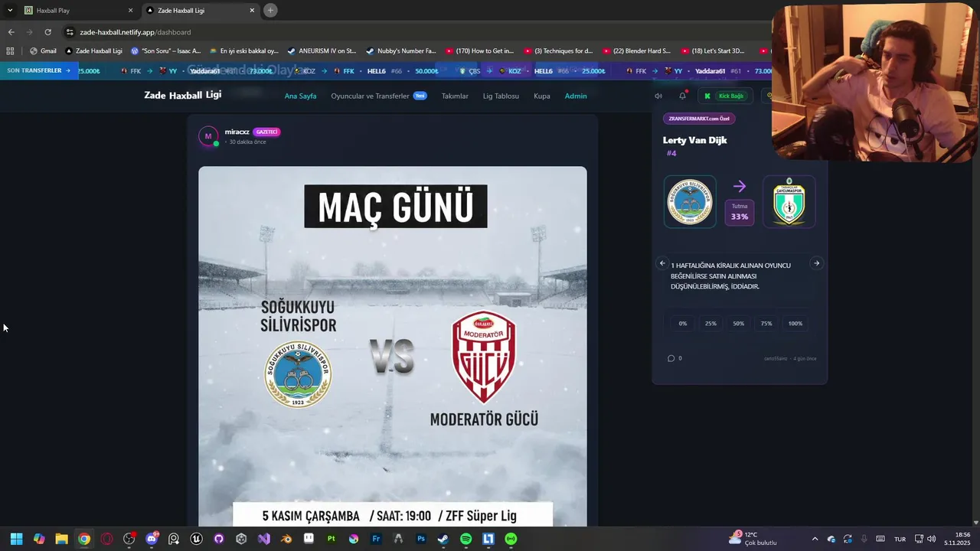This screenshot has height=551, width=980.
Task: Open Unity Hub from the taskbar
Action: 241,539
